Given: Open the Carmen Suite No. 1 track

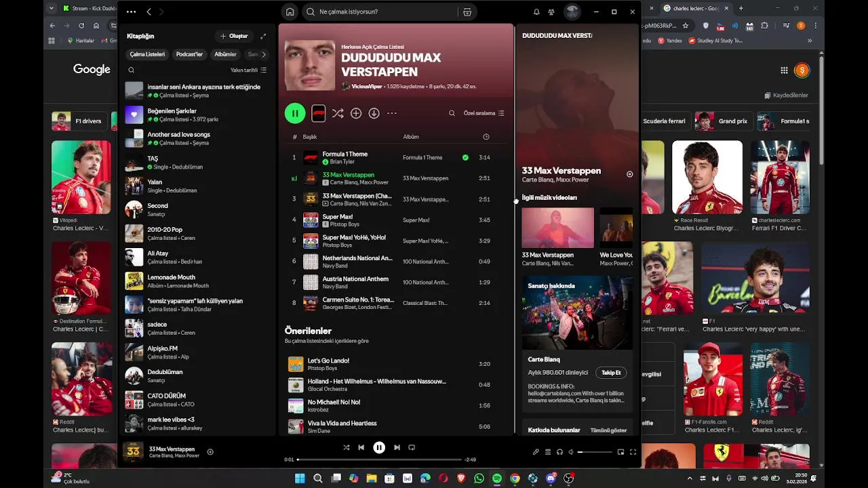Looking at the screenshot, I should click(x=396, y=303).
